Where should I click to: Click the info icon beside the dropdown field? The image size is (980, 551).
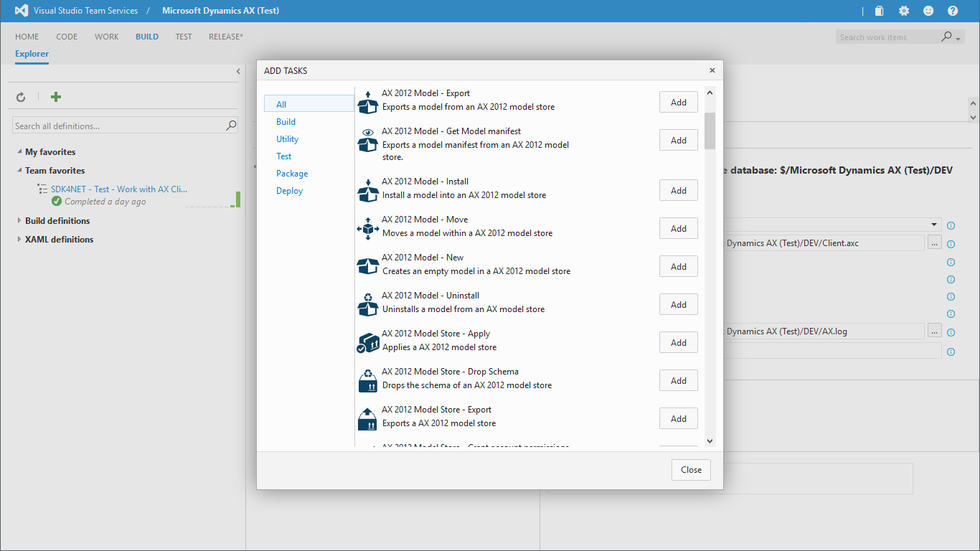pos(951,225)
